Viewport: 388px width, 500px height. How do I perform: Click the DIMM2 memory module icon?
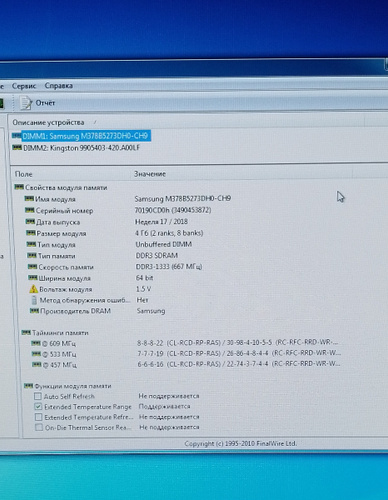pos(17,147)
